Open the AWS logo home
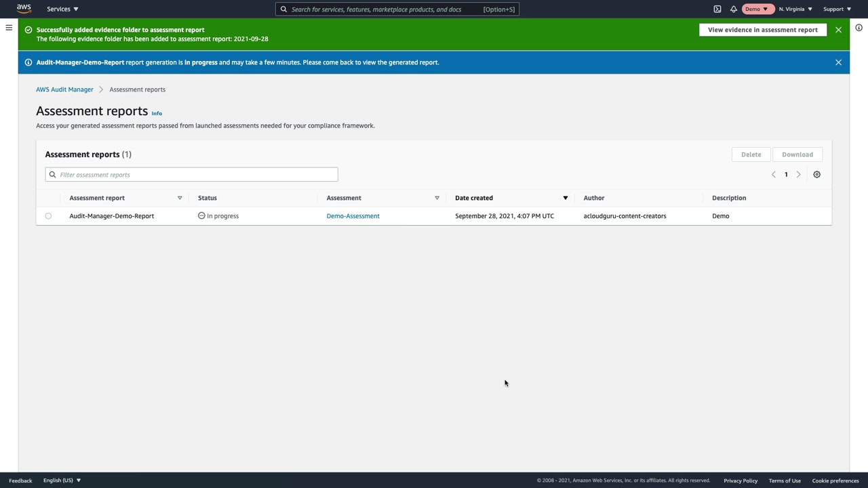868x488 pixels. pyautogui.click(x=24, y=9)
